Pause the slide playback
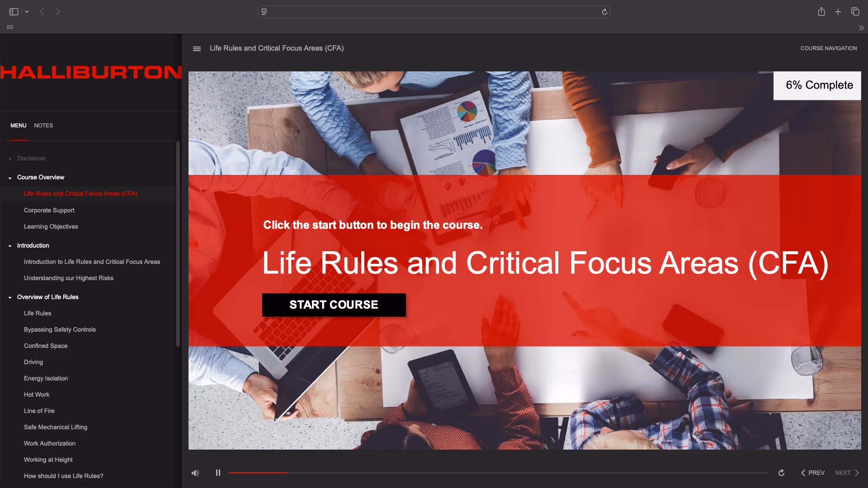 (x=218, y=473)
